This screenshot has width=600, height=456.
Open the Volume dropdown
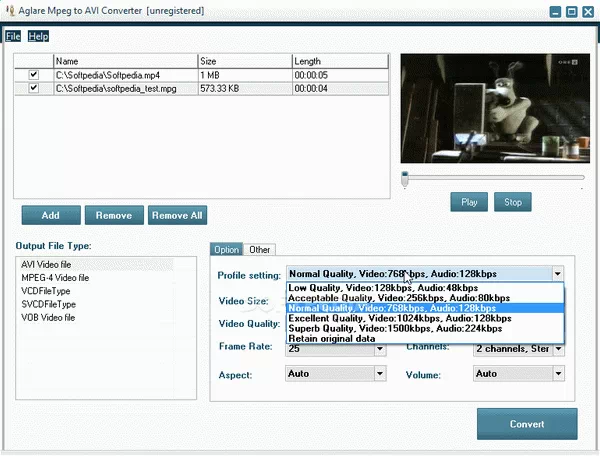click(558, 373)
